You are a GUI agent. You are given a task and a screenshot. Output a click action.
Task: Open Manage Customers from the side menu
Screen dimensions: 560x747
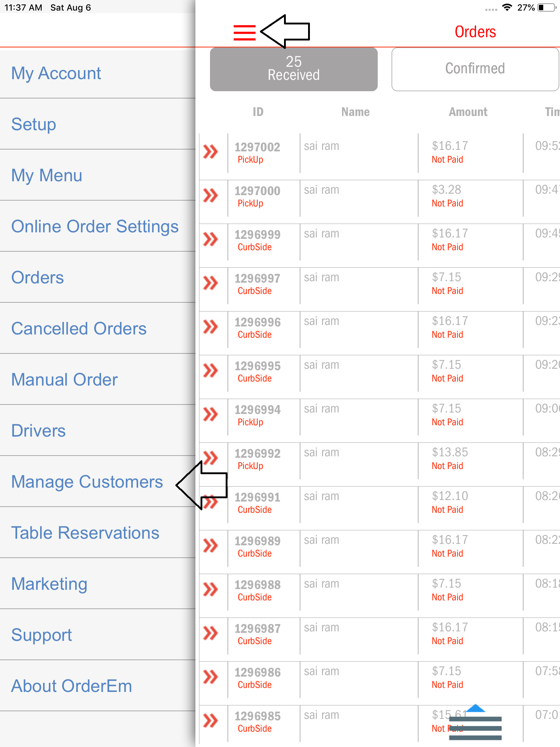tap(87, 481)
